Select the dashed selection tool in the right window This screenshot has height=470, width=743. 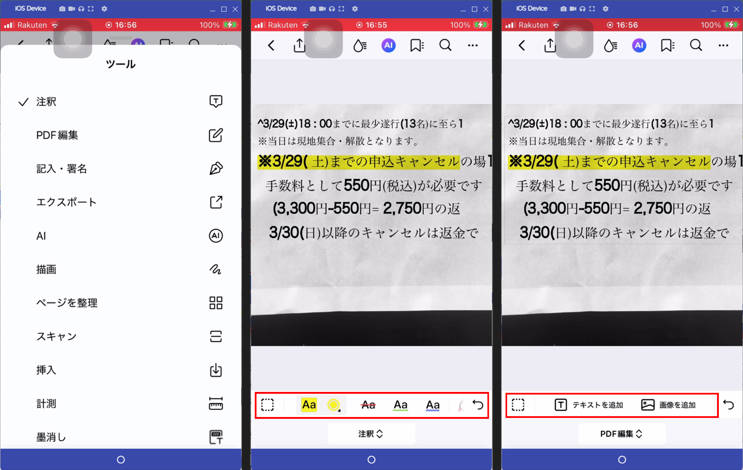(518, 405)
